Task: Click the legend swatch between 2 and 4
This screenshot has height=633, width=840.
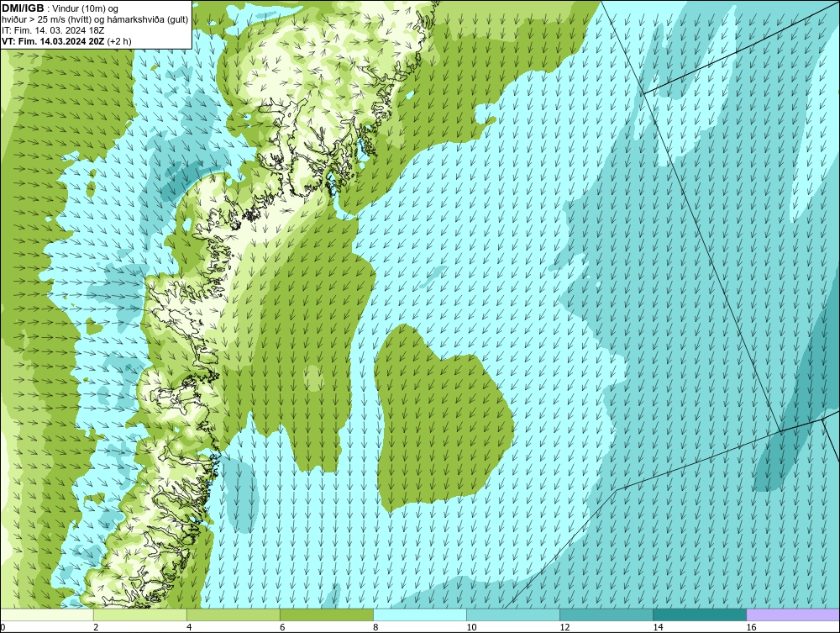Action: pyautogui.click(x=140, y=615)
